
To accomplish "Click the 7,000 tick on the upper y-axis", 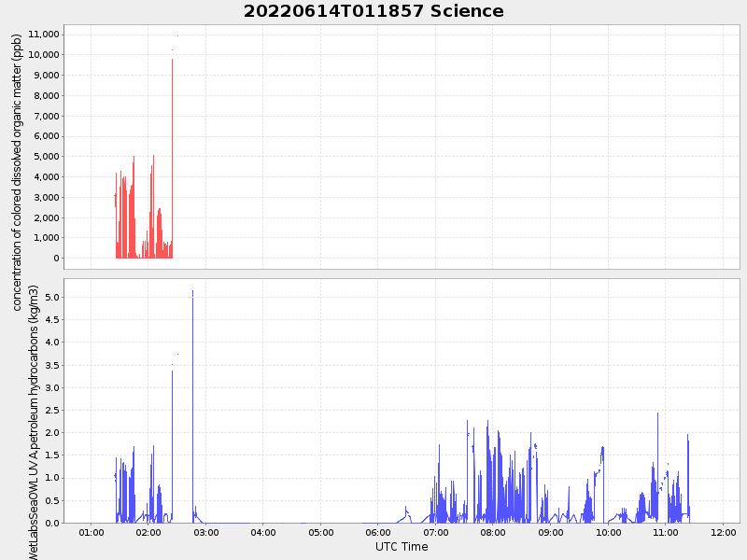I will [x=46, y=116].
